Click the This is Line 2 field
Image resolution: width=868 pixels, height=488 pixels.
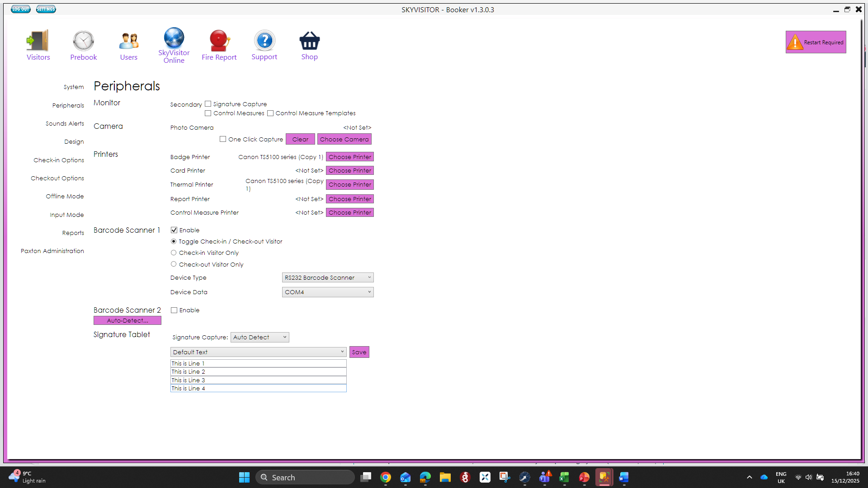(258, 372)
